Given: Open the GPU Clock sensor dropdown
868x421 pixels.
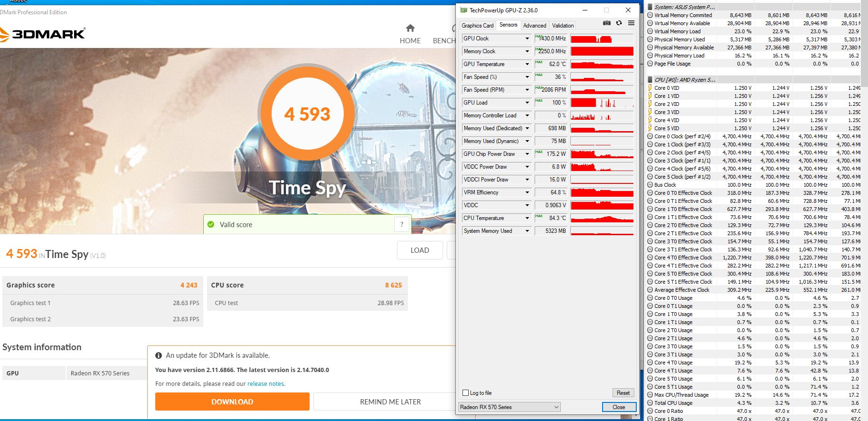Looking at the screenshot, I should click(527, 38).
